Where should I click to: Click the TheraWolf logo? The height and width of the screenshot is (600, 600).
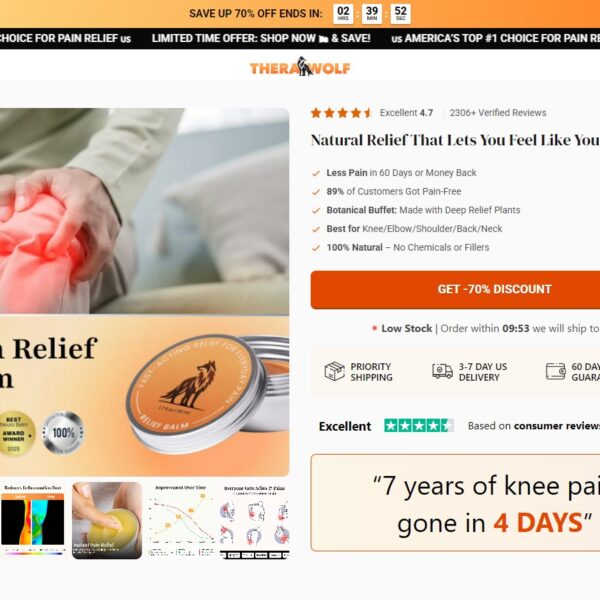[x=300, y=67]
